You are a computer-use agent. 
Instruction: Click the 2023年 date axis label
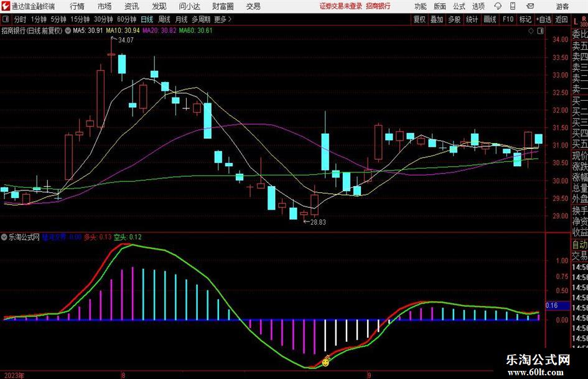pos(14,375)
